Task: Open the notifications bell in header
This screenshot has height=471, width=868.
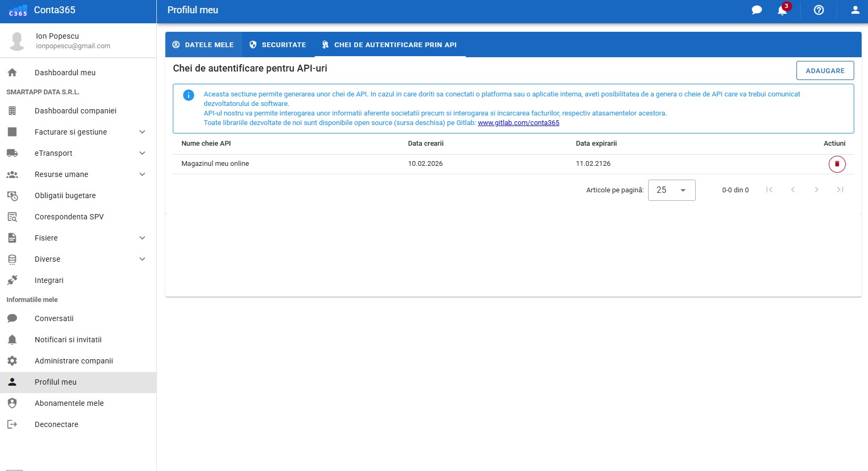Action: [782, 10]
